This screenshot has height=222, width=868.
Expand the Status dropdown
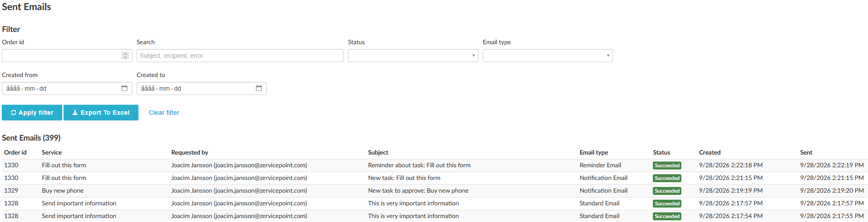point(413,56)
